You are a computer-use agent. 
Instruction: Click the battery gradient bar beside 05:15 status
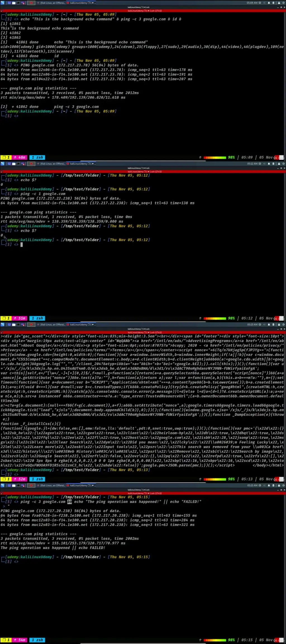pos(215,640)
